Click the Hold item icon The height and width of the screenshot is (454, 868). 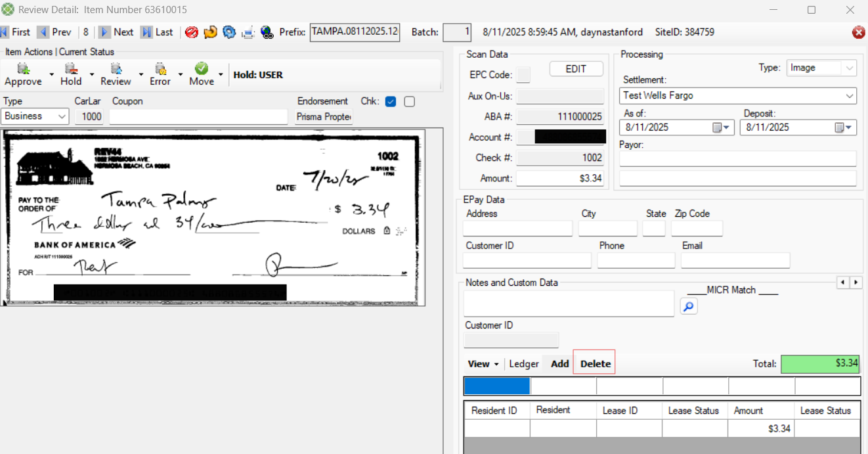click(x=71, y=69)
